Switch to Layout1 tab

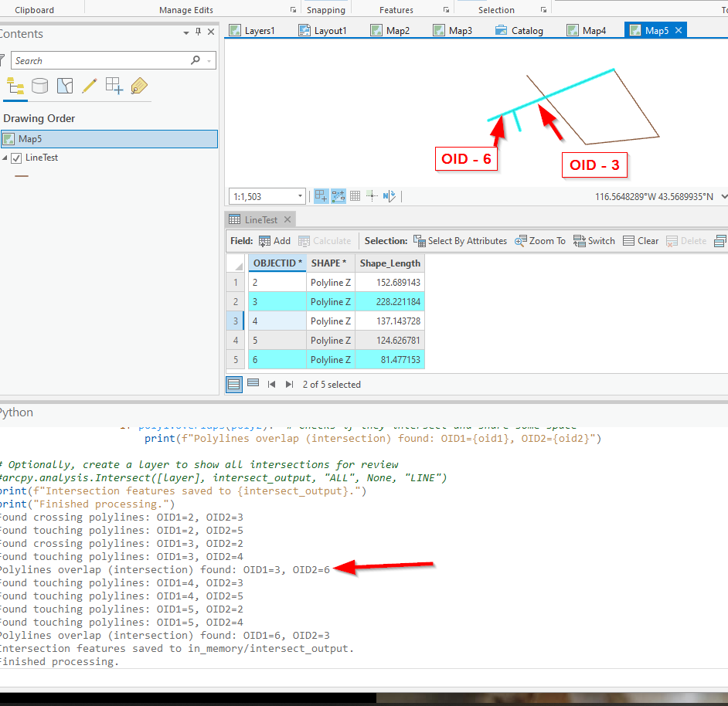pyautogui.click(x=323, y=31)
